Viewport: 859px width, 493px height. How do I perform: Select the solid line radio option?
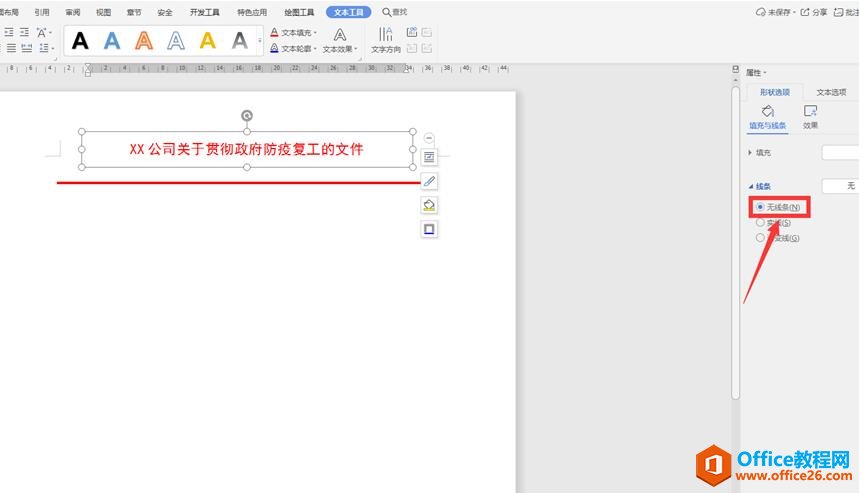(761, 222)
